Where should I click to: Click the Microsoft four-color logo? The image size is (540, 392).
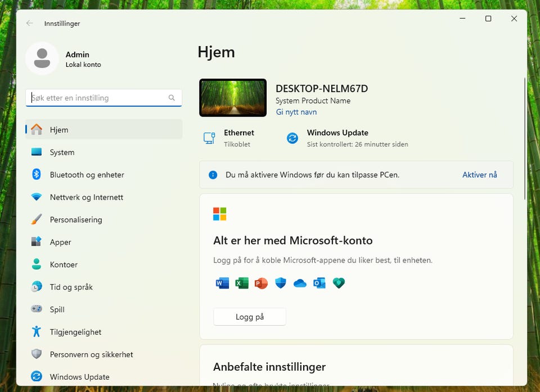click(220, 214)
